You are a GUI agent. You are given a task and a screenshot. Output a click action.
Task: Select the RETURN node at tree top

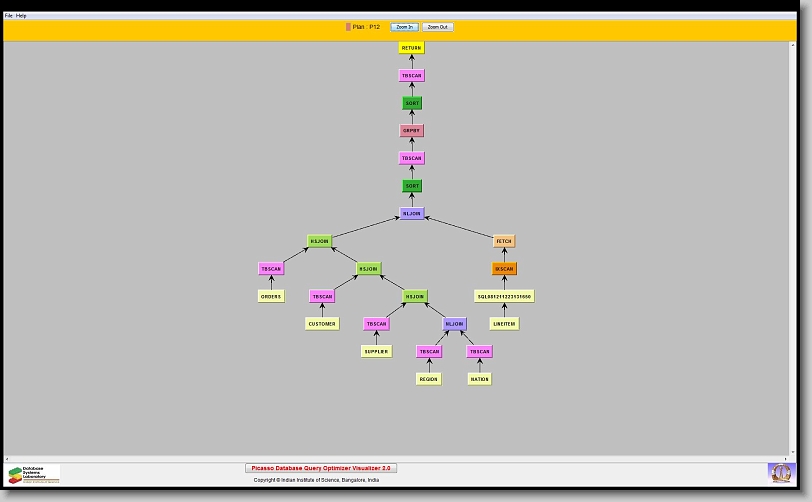(x=411, y=48)
